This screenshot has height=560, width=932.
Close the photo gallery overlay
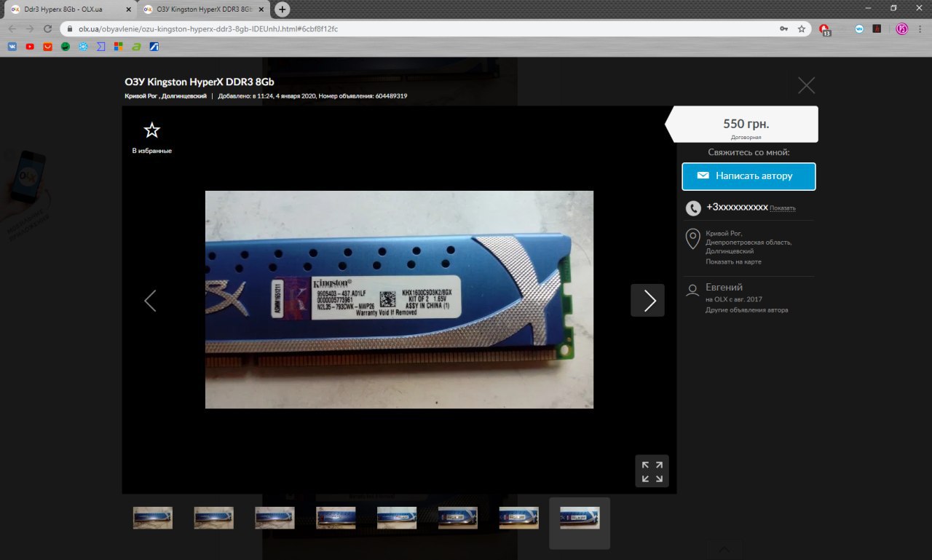tap(806, 85)
